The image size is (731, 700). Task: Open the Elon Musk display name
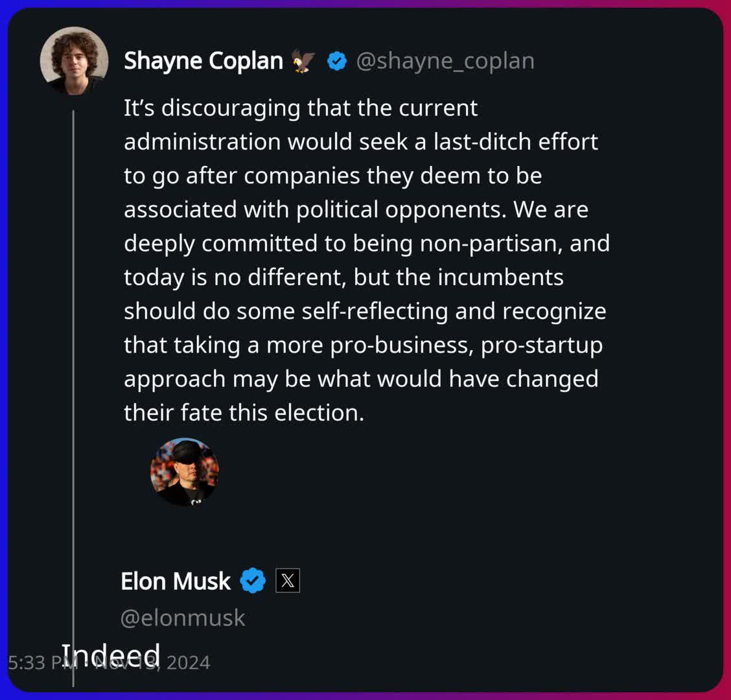pyautogui.click(x=176, y=581)
